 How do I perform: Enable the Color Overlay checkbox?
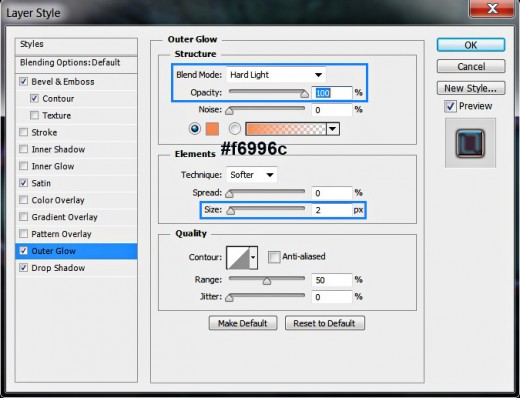tap(23, 200)
